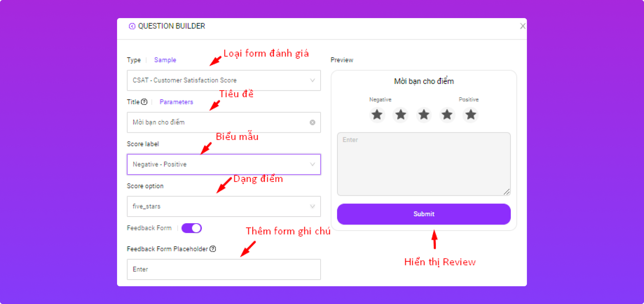Open the Sample link next to Type
The width and height of the screenshot is (644, 304).
click(x=165, y=60)
